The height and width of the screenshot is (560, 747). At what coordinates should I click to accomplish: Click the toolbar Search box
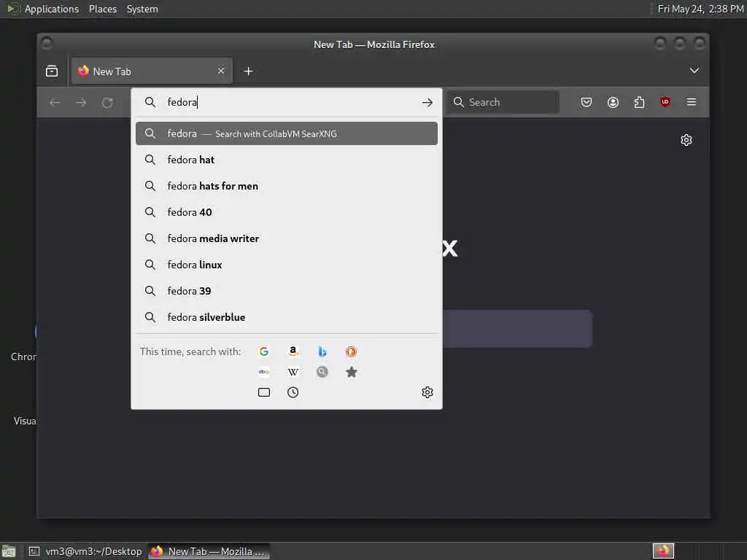coord(503,102)
